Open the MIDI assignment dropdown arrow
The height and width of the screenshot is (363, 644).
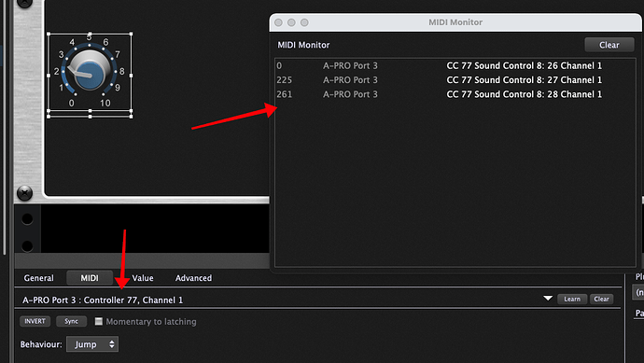[x=548, y=298]
